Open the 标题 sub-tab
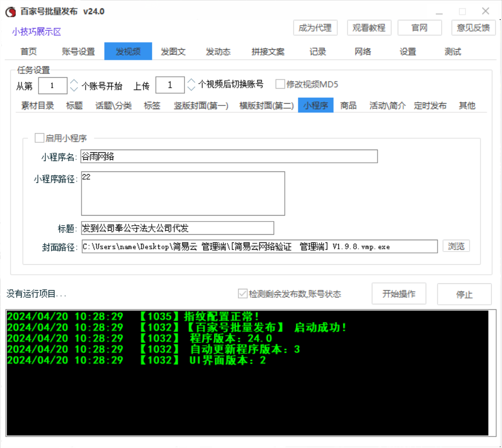Image resolution: width=502 pixels, height=448 pixels. point(74,106)
